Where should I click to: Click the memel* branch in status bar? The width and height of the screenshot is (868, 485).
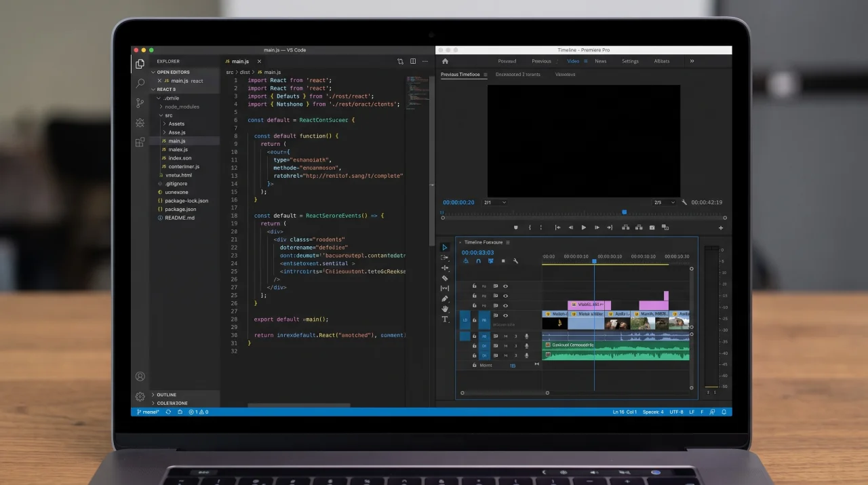click(x=147, y=412)
